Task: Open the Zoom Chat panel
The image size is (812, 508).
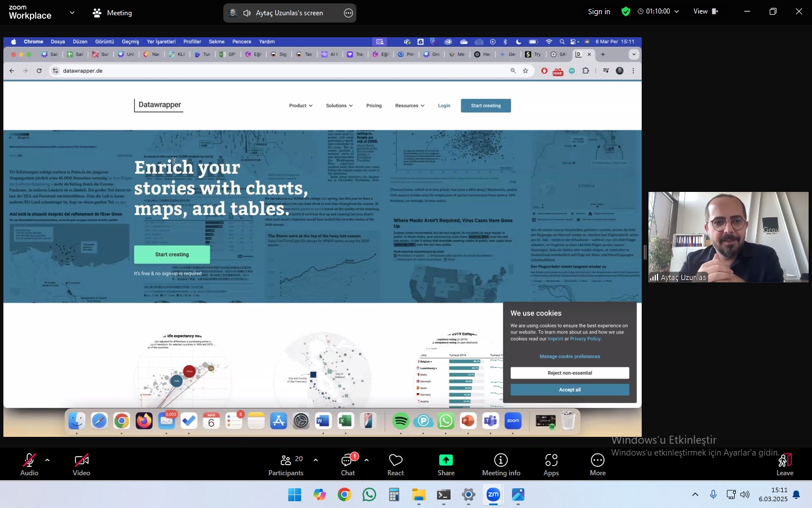Action: 348,465
